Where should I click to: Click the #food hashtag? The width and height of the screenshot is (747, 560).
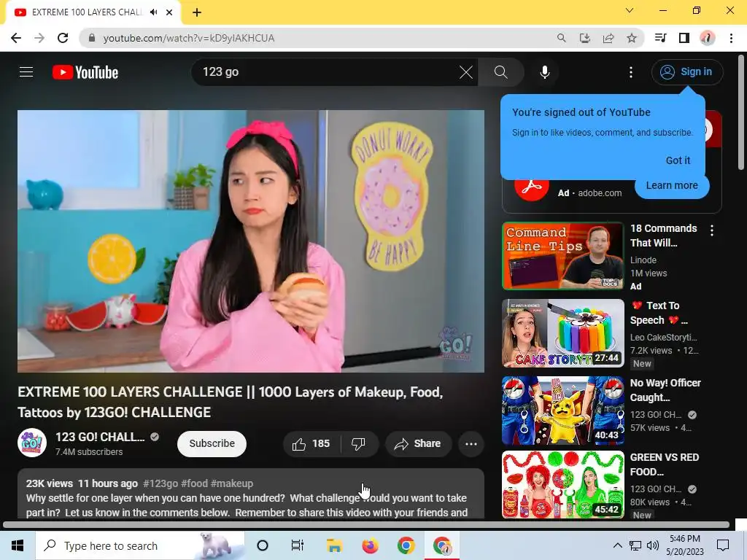(x=194, y=483)
